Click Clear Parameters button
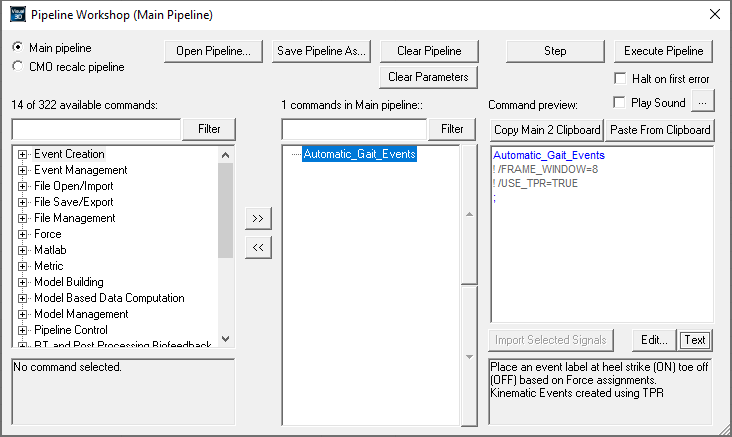The image size is (732, 437). (x=429, y=77)
